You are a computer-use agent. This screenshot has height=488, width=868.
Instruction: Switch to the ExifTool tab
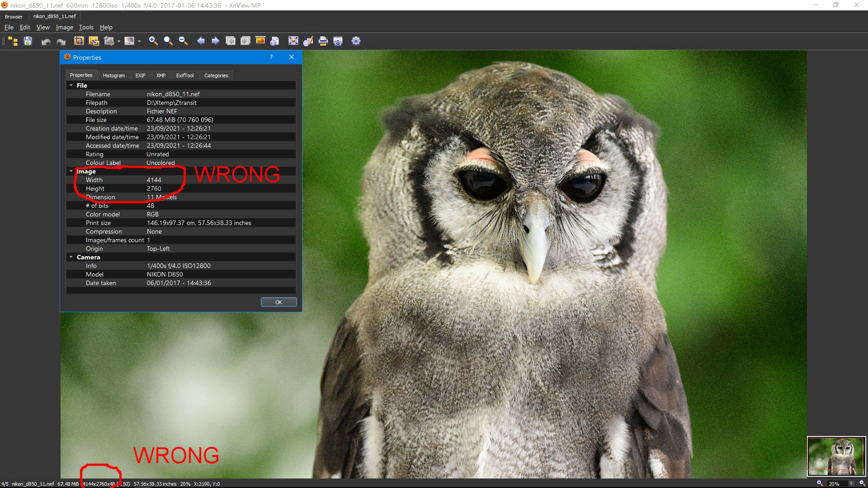tap(184, 75)
